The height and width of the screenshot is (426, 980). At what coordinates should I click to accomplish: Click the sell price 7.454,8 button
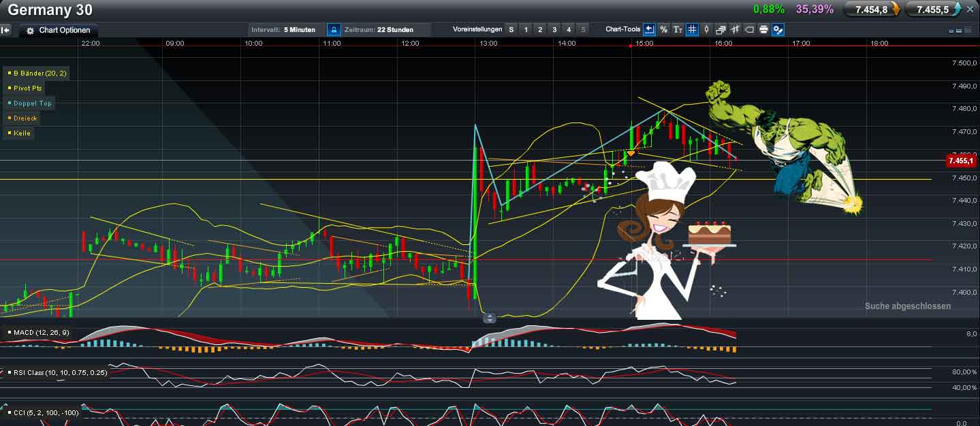click(872, 10)
